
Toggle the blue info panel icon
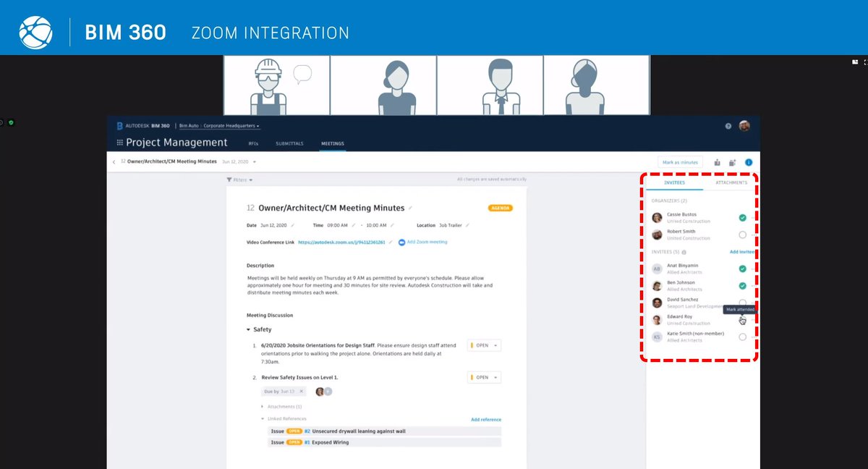pos(749,162)
